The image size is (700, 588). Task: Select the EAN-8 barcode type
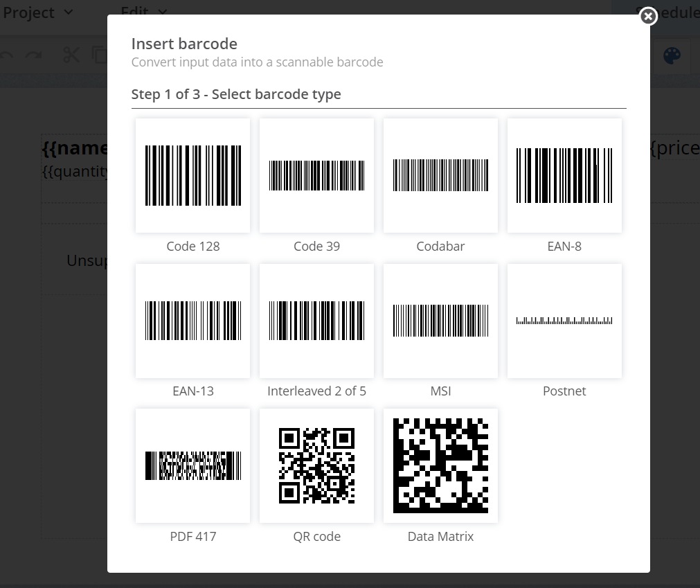click(x=564, y=175)
